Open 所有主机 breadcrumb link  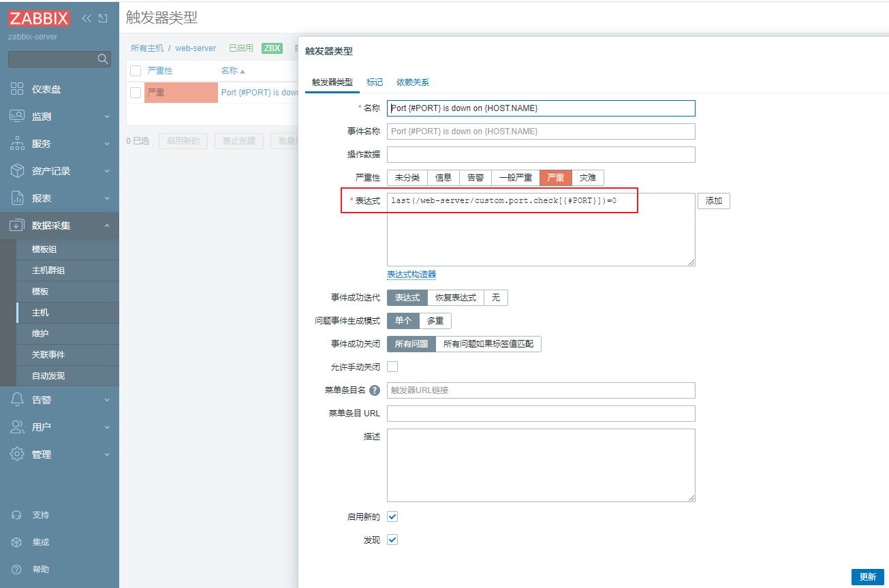point(147,48)
